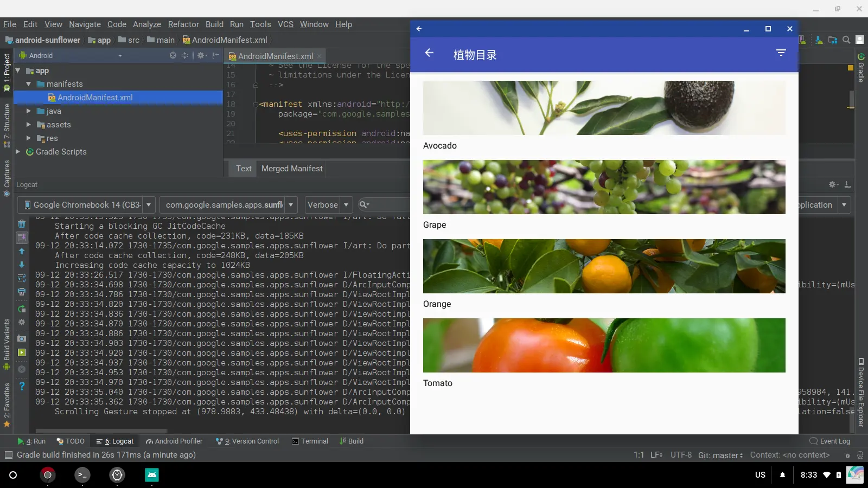Viewport: 868px width, 488px height.
Task: Click the up arrow in logcat sidebar
Action: [x=22, y=251]
